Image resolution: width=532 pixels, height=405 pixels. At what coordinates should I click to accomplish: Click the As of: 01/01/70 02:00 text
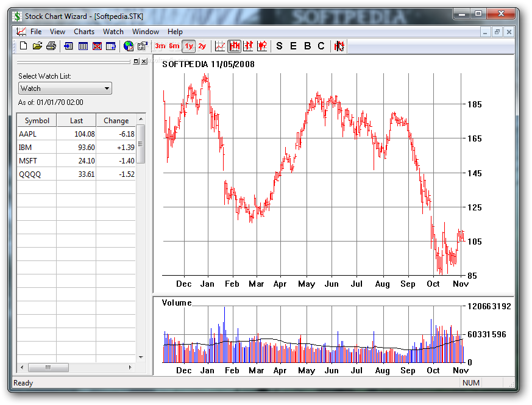[x=51, y=102]
